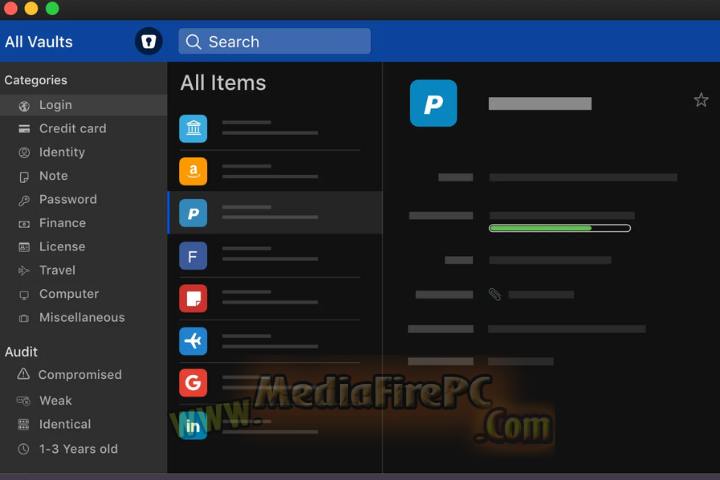Viewport: 720px width, 480px height.
Task: Click the Credit card icon
Action: (24, 129)
